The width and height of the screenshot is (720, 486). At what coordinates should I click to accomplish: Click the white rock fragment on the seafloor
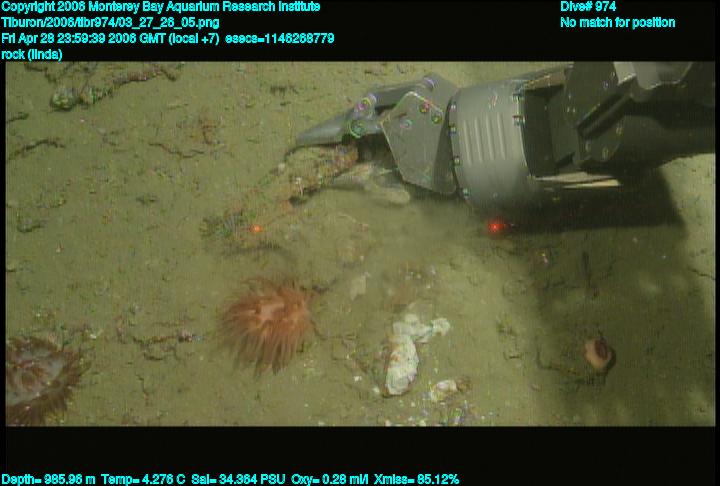(x=410, y=356)
